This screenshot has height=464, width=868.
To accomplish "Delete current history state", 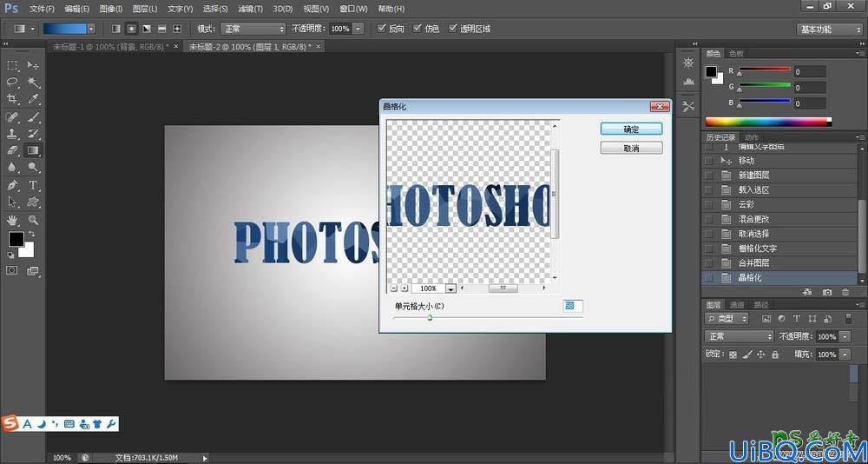I will click(x=845, y=292).
